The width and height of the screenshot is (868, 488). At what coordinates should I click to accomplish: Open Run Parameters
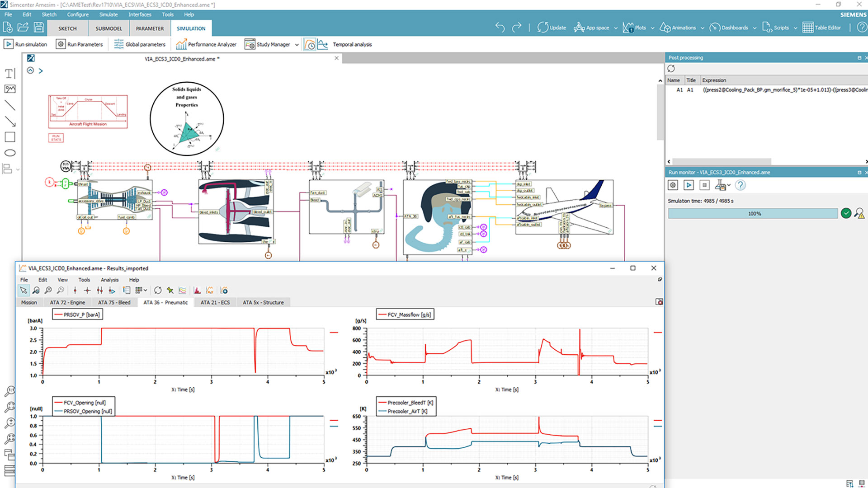[80, 44]
